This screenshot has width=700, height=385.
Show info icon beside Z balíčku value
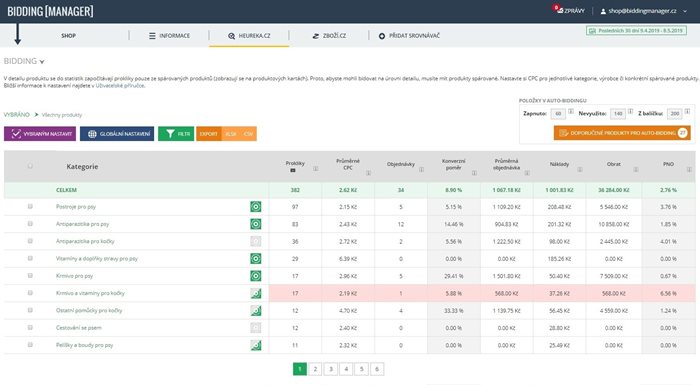[687, 111]
